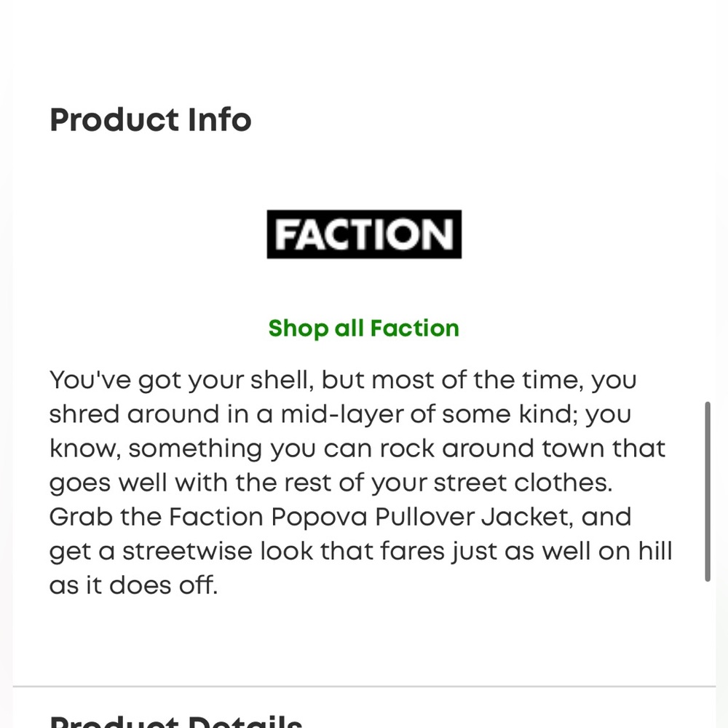
Task: Click "You've got your shell" opening text
Action: 181,380
